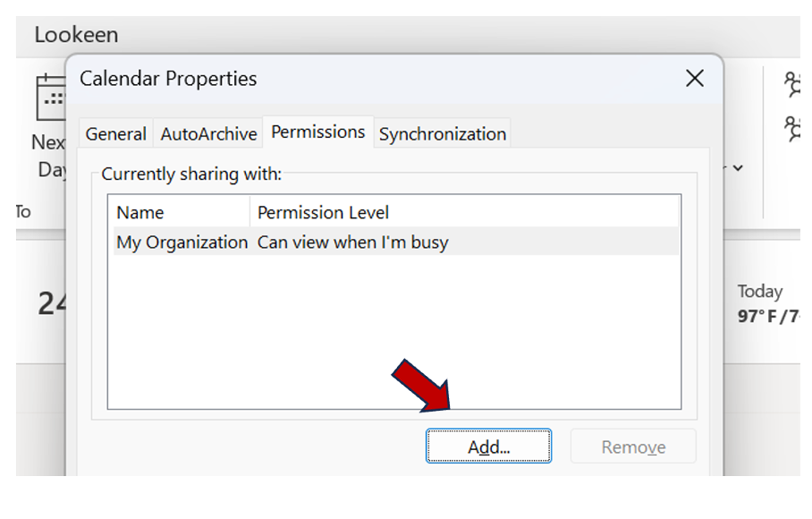Close the Calendar Properties dialog

(695, 79)
